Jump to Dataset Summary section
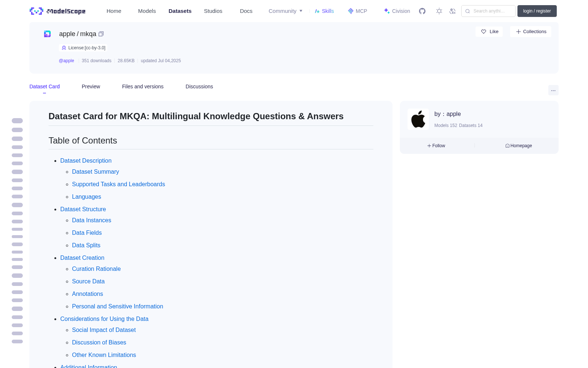The width and height of the screenshot is (588, 368). click(96, 171)
